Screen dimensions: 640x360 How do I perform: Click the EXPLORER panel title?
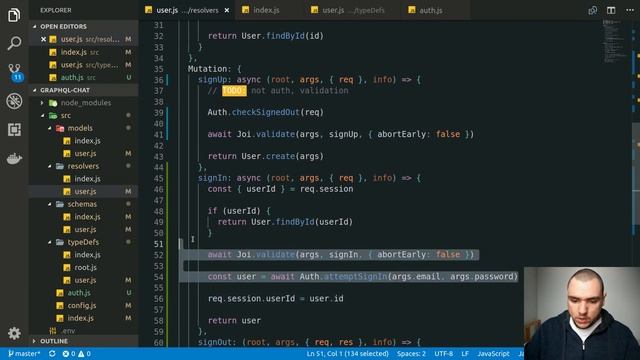(x=56, y=10)
